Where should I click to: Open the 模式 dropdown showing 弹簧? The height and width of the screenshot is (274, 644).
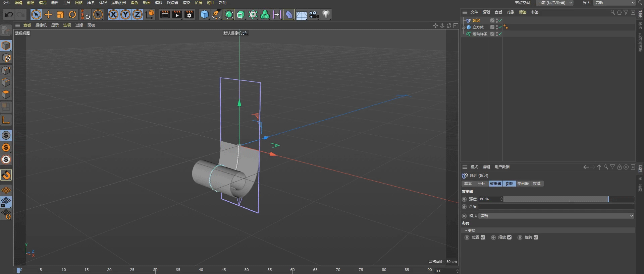click(x=556, y=216)
